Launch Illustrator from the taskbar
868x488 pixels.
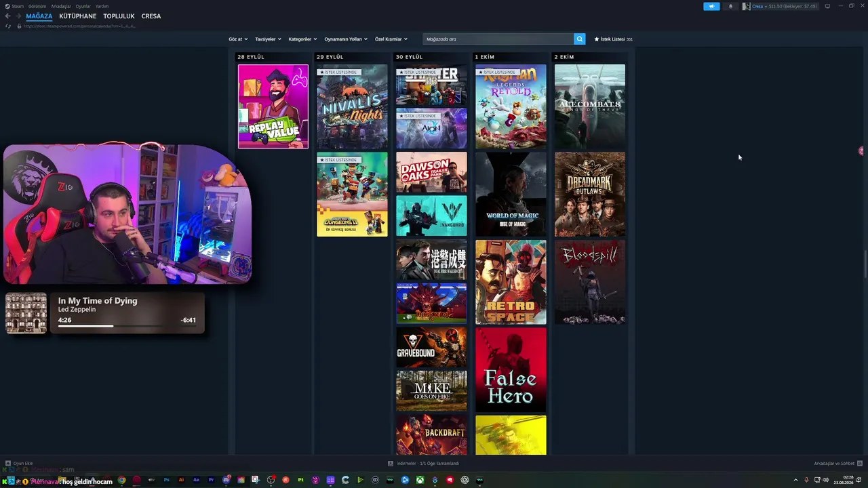point(181,480)
